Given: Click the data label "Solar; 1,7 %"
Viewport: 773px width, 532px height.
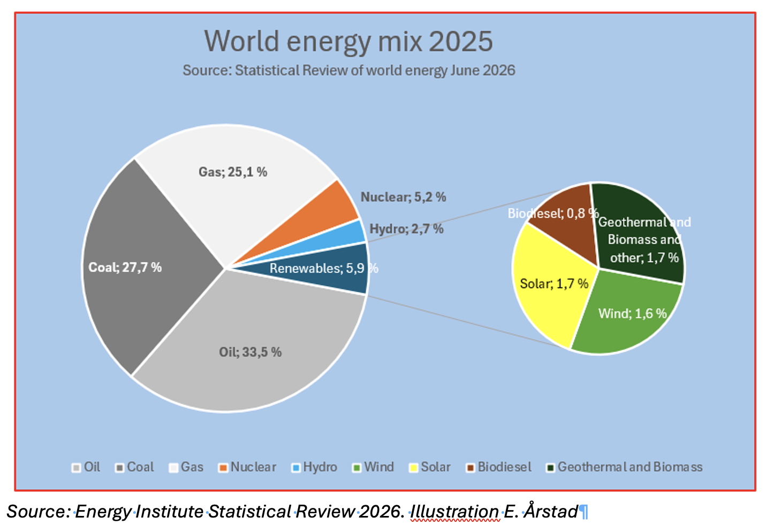Looking at the screenshot, I should [554, 284].
